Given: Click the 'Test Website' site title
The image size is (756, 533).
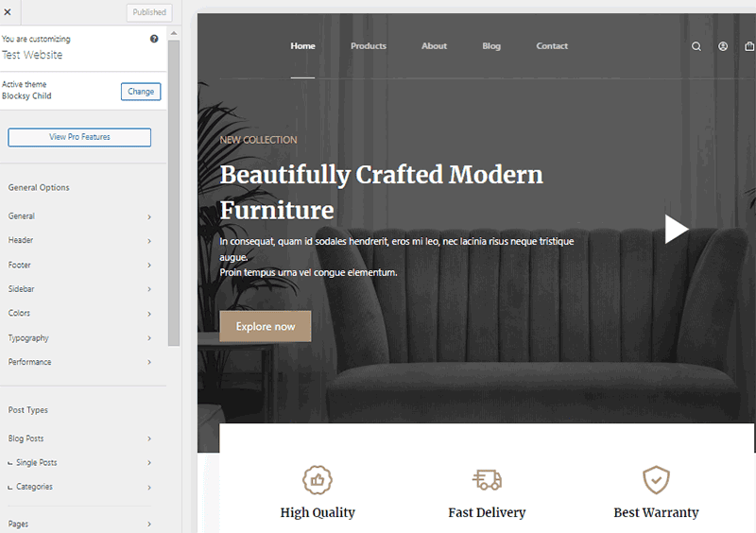Looking at the screenshot, I should pos(32,55).
